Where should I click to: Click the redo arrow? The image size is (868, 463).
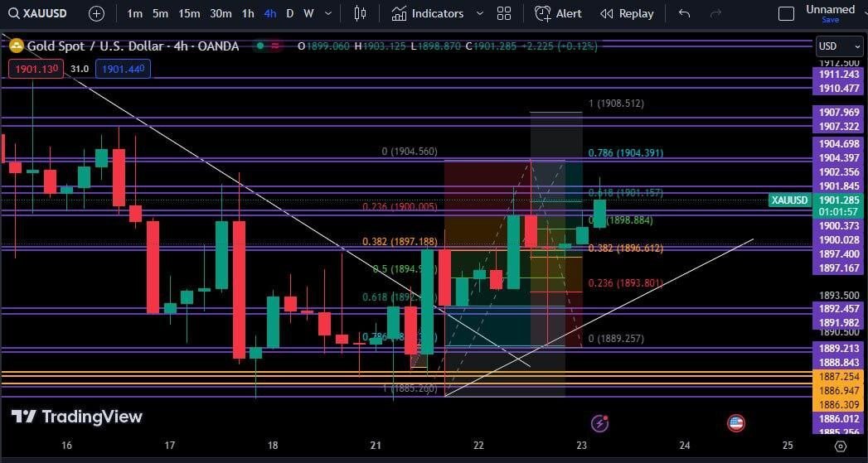click(715, 13)
